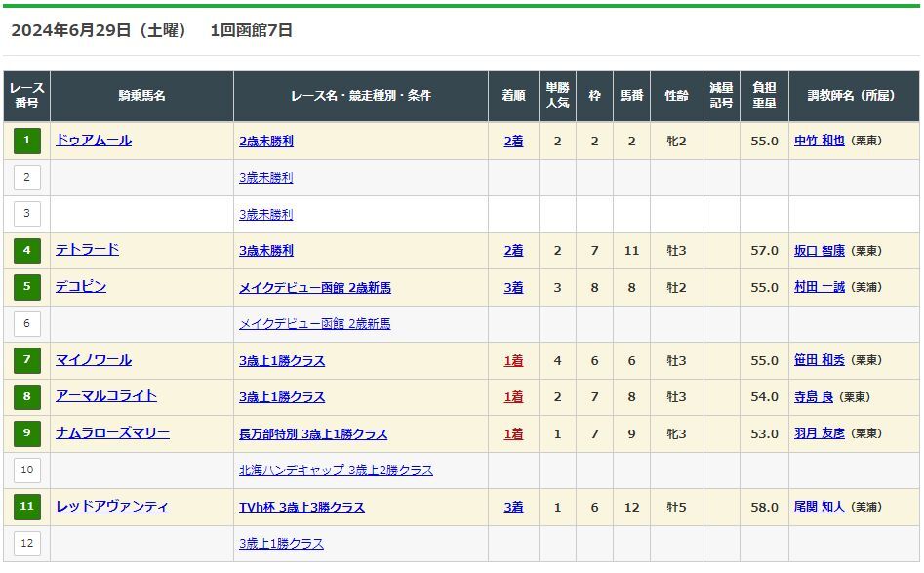Viewport: 924px width, 573px height.
Task: Click green race number 1 badge
Action: (27, 141)
